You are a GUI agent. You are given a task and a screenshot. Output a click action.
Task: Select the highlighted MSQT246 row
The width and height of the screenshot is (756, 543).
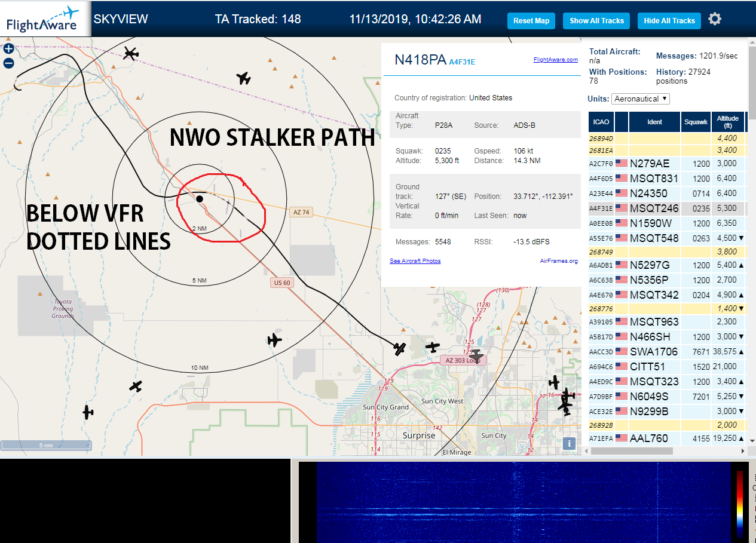(666, 208)
